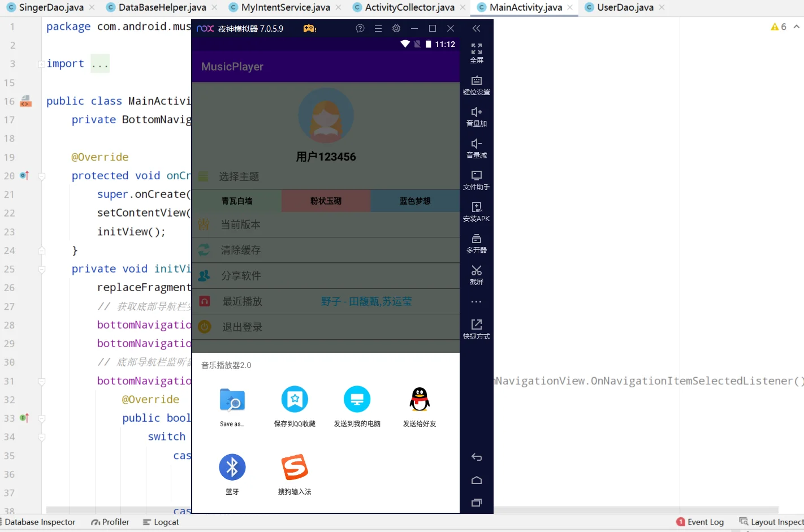Fold the method at line 33
Image resolution: width=804 pixels, height=532 pixels.
tap(42, 419)
